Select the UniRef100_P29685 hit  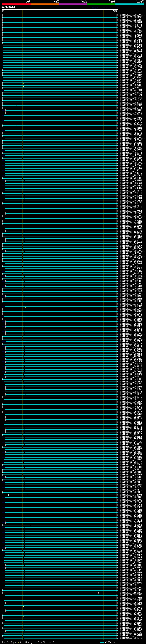click(x=131, y=77)
